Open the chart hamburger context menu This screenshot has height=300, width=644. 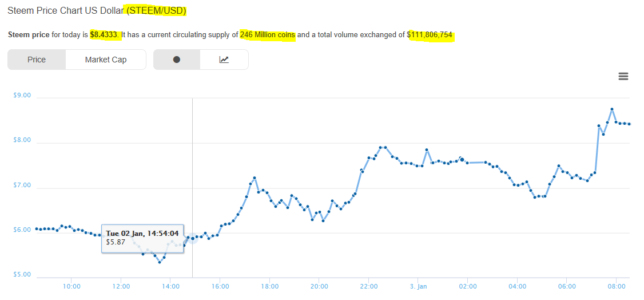pyautogui.click(x=623, y=76)
